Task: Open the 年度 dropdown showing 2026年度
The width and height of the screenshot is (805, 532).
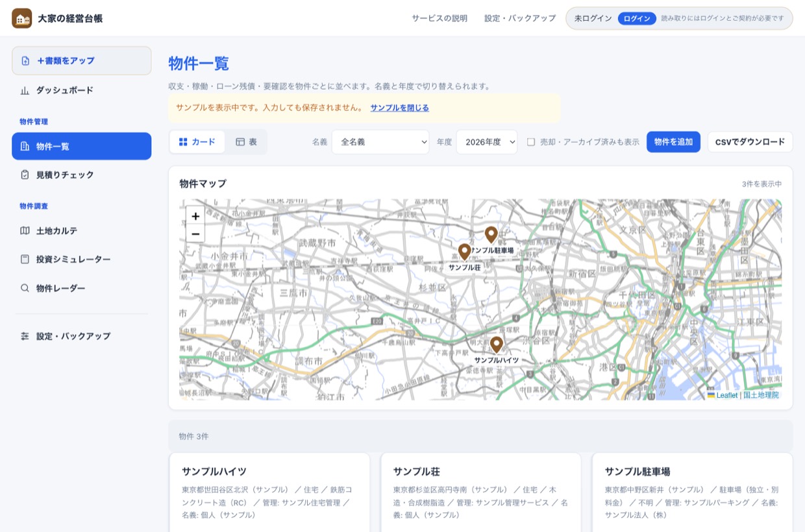Action: tap(487, 142)
